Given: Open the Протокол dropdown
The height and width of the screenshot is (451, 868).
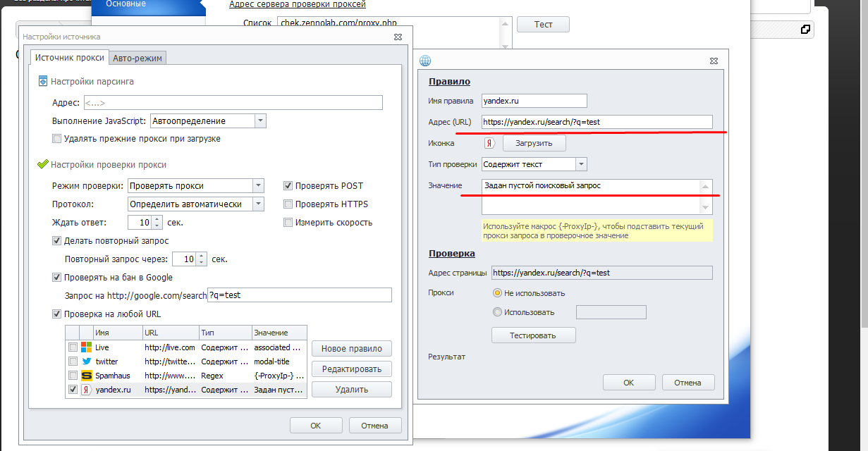Looking at the screenshot, I should (258, 204).
